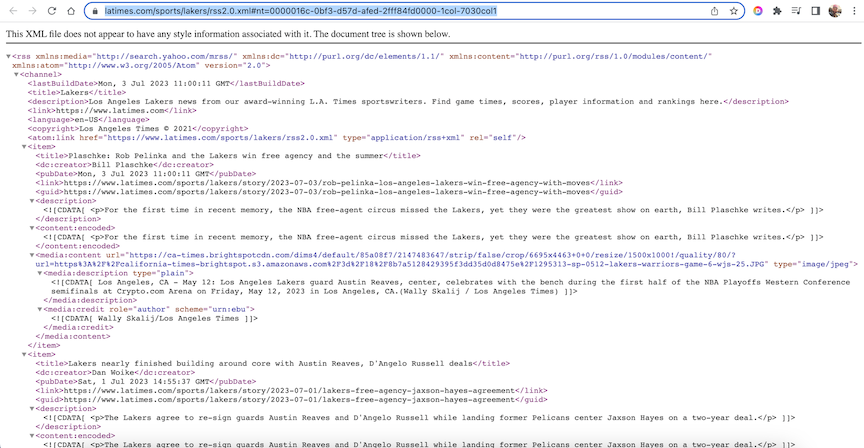Open the Extensions puzzle menu
The width and height of the screenshot is (864, 448).
[777, 11]
